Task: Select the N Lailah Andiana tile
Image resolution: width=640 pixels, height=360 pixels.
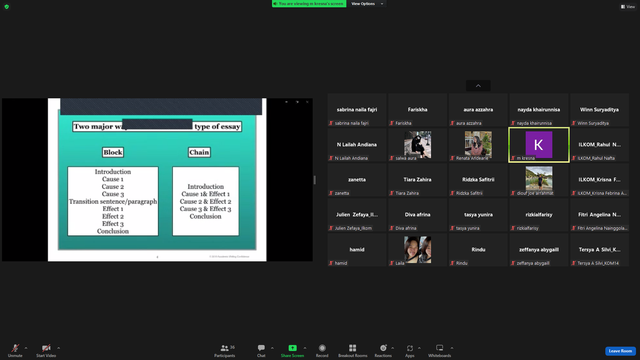Action: click(x=357, y=145)
